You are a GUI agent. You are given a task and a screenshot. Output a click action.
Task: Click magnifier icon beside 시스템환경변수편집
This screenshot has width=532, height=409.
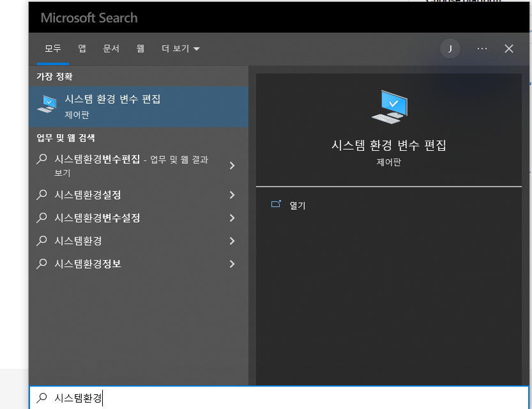[x=42, y=159]
